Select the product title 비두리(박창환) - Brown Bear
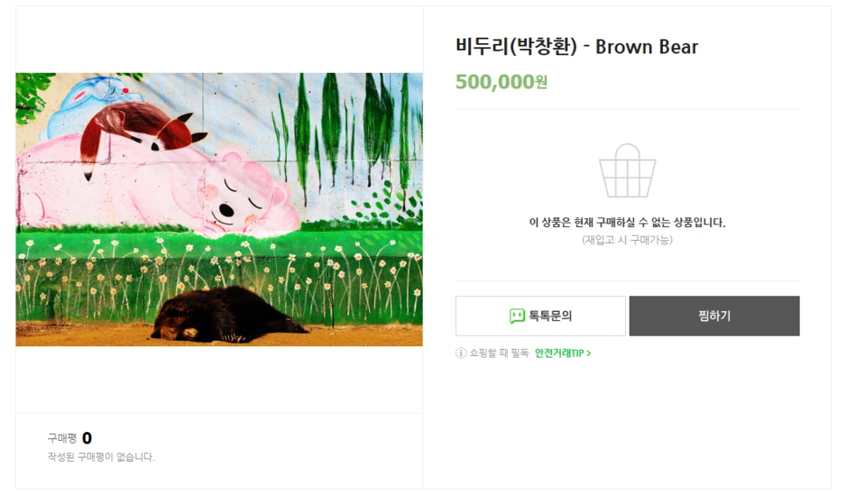This screenshot has height=504, width=847. pyautogui.click(x=576, y=47)
